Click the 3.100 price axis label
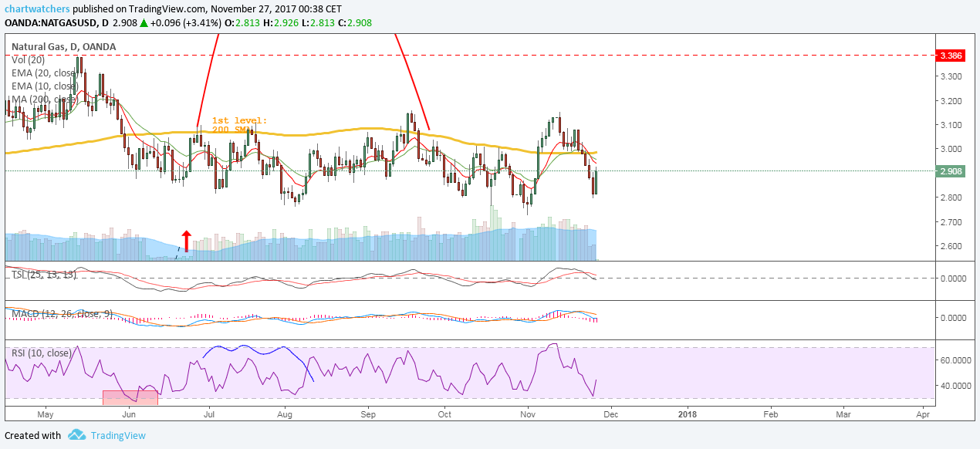 [950, 125]
